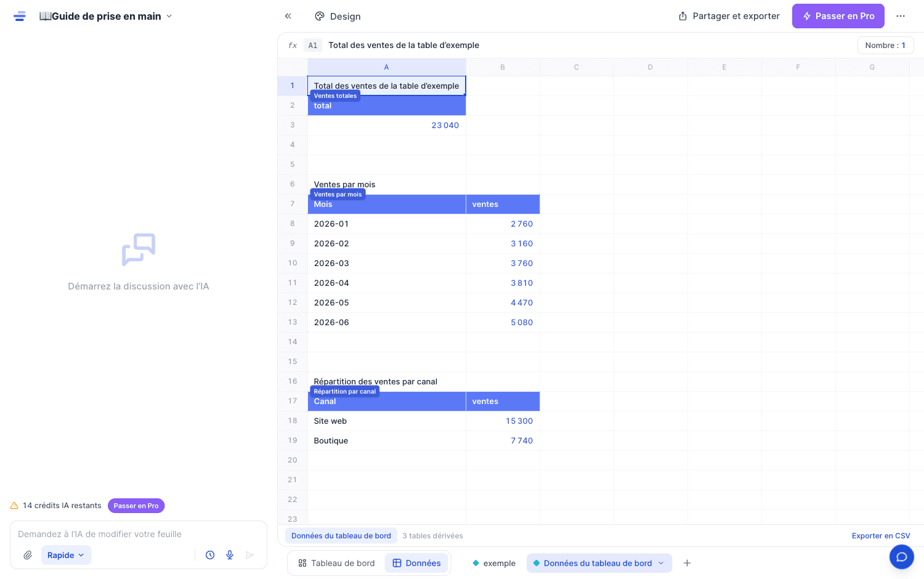
Task: Open the Guide de prise en main dropdown
Action: (x=106, y=16)
